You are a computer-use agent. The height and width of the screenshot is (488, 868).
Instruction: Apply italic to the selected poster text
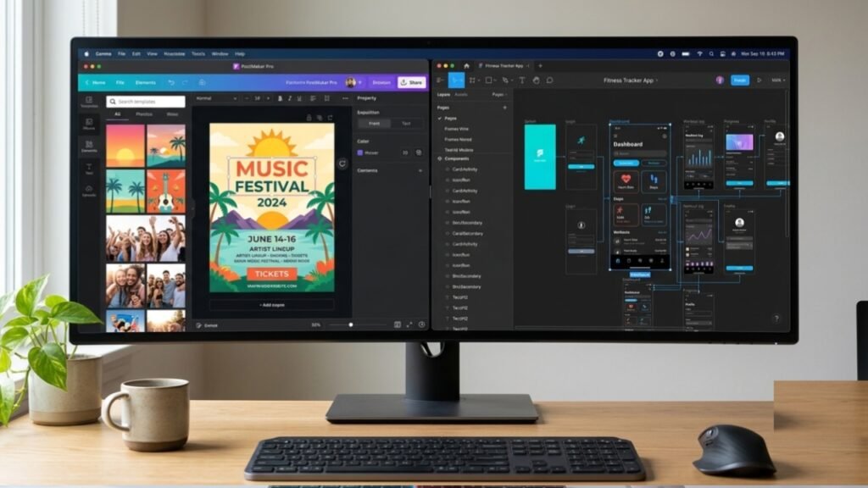(290, 98)
